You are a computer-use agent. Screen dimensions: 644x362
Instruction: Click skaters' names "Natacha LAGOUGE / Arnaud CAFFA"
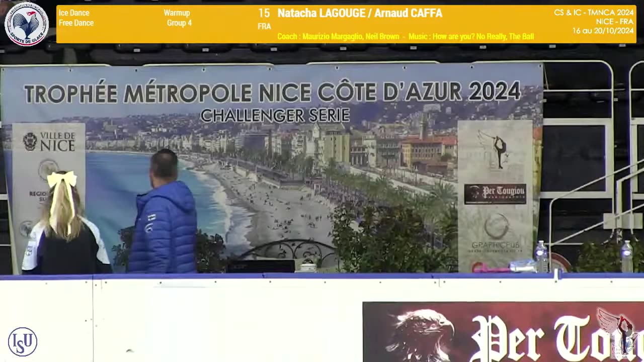[360, 14]
